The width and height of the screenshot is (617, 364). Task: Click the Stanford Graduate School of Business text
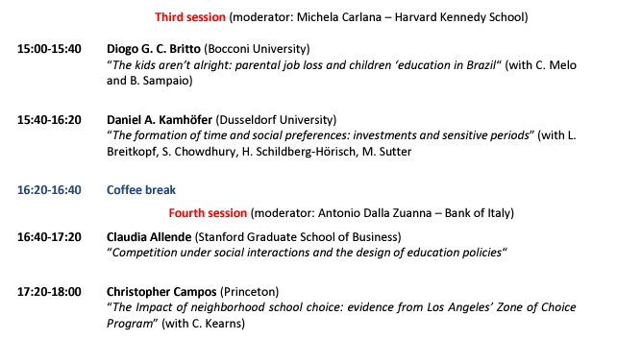[298, 237]
